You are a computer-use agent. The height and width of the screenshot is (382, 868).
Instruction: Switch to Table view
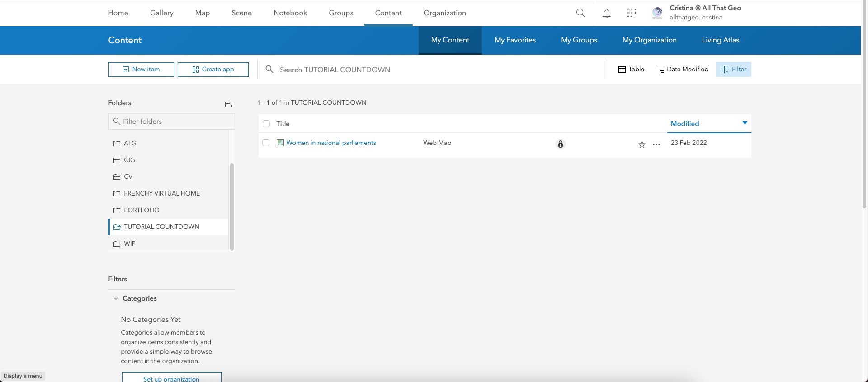(x=631, y=69)
